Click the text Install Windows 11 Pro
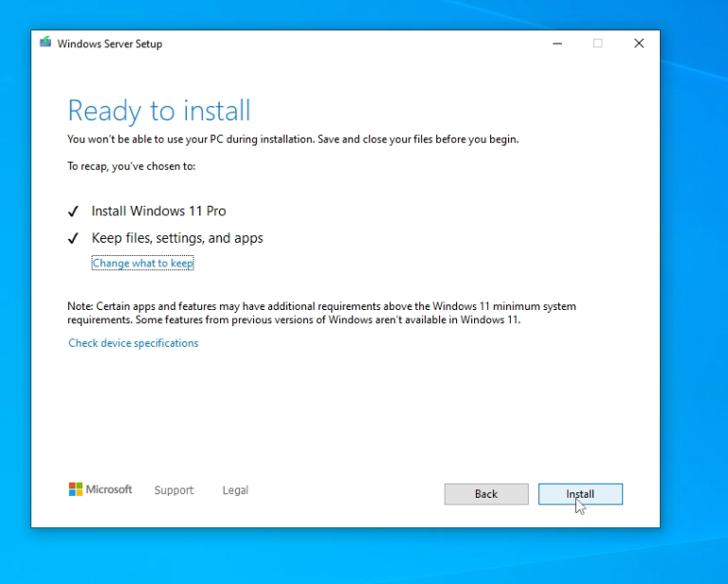This screenshot has height=584, width=728. pyautogui.click(x=159, y=211)
